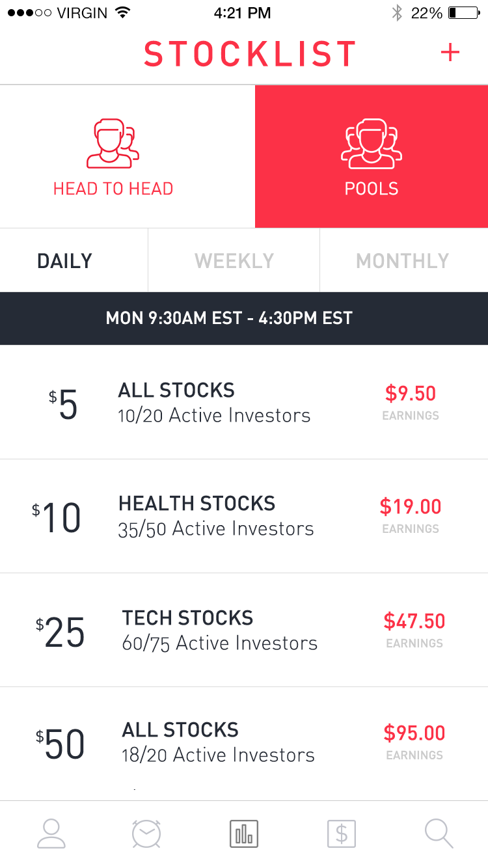This screenshot has height=868, width=488.
Task: Select the bar chart icon in bottom bar
Action: [244, 834]
